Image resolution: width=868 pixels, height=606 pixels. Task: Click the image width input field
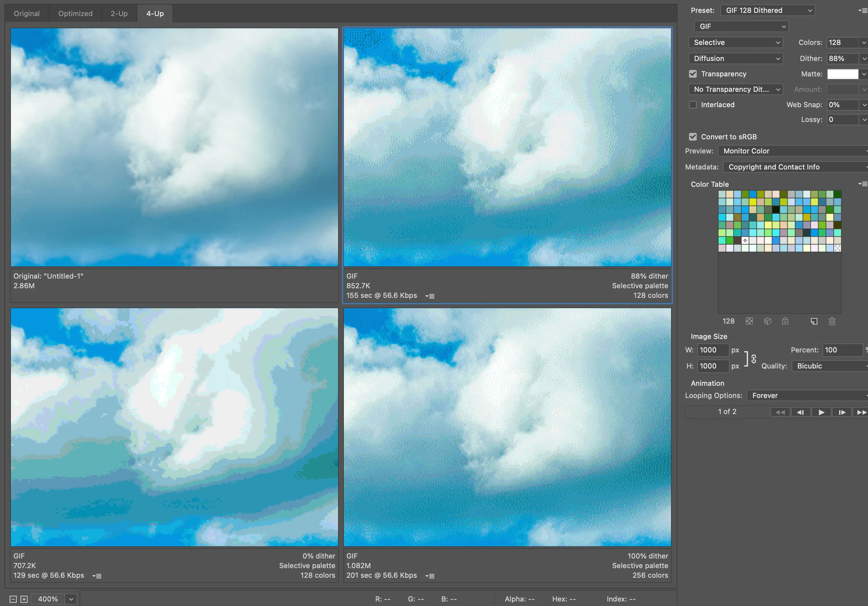click(713, 350)
